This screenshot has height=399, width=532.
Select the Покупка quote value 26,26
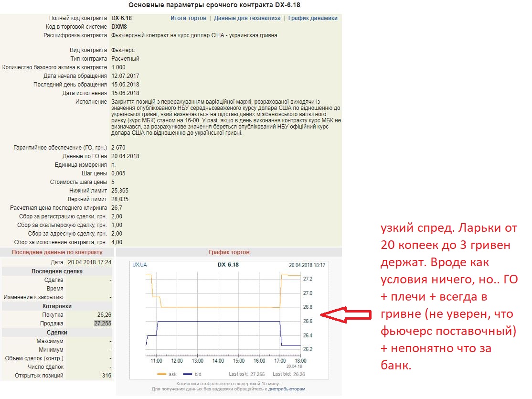(104, 315)
